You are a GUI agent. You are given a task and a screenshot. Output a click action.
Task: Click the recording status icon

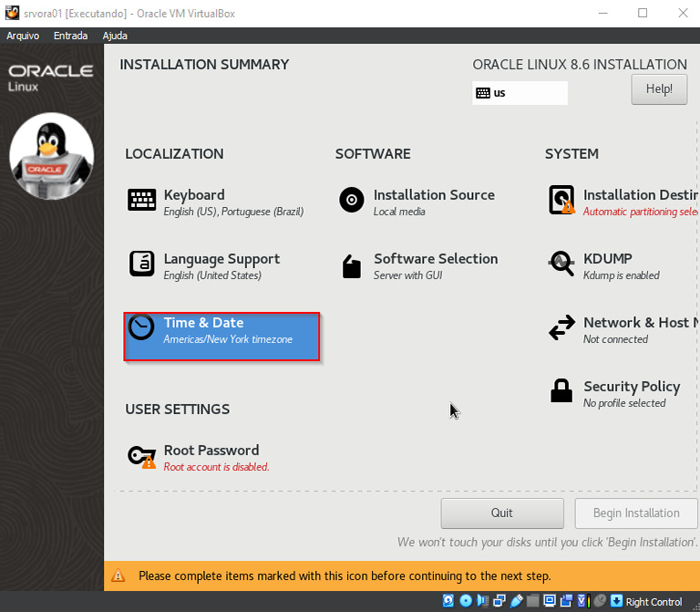[567, 601]
